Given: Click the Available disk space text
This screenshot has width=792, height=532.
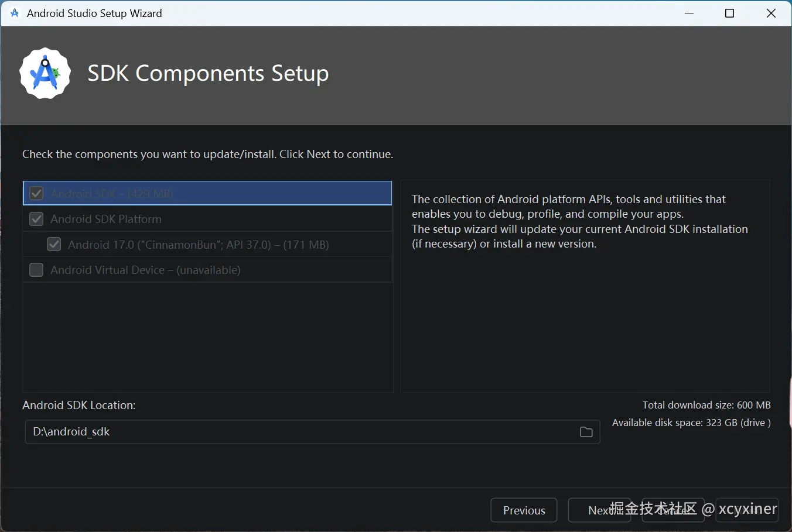Looking at the screenshot, I should tap(691, 423).
